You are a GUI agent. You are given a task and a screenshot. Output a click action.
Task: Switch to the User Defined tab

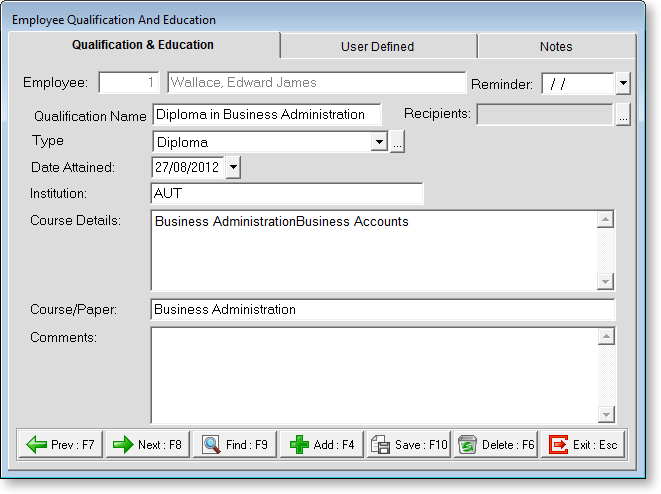(x=377, y=46)
